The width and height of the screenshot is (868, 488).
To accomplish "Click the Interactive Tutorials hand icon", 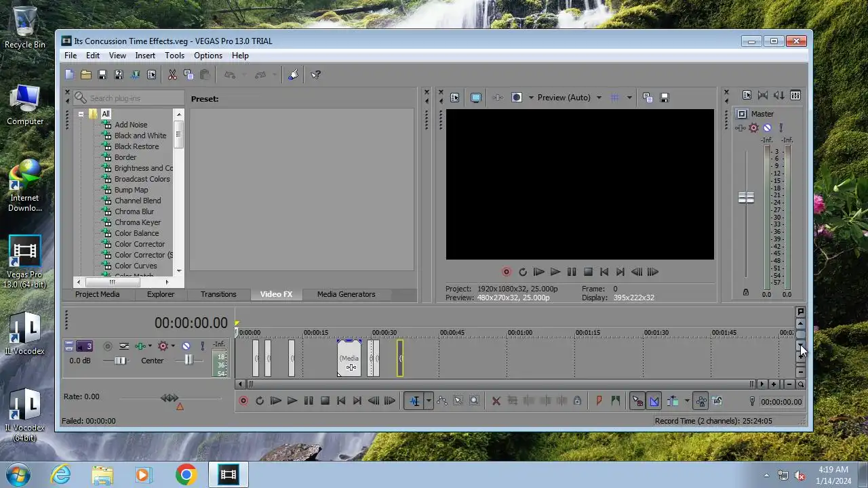I will [x=293, y=75].
